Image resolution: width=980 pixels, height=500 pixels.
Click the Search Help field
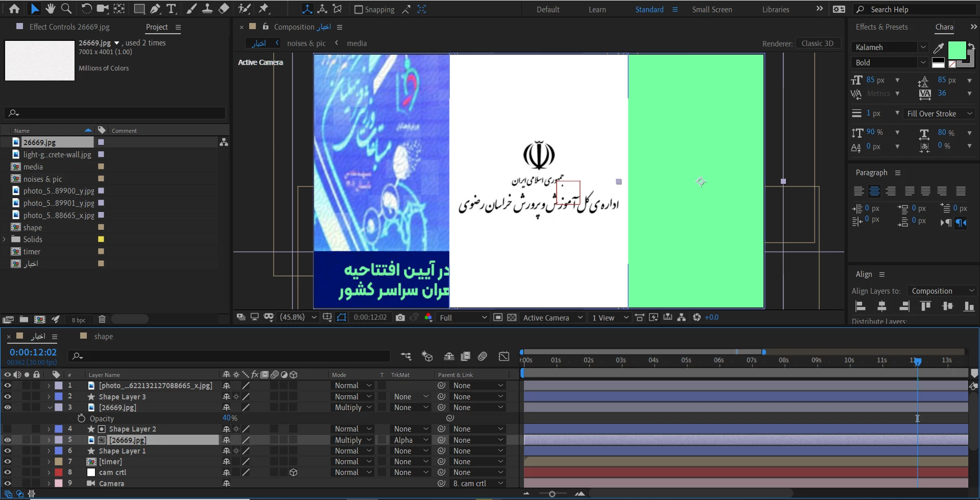click(x=916, y=9)
